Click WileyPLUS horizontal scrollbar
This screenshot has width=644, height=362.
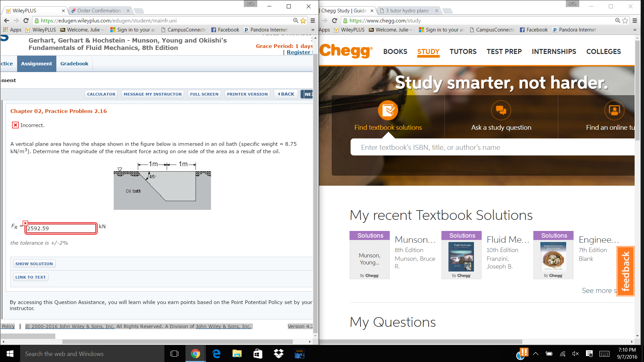pyautogui.click(x=177, y=342)
